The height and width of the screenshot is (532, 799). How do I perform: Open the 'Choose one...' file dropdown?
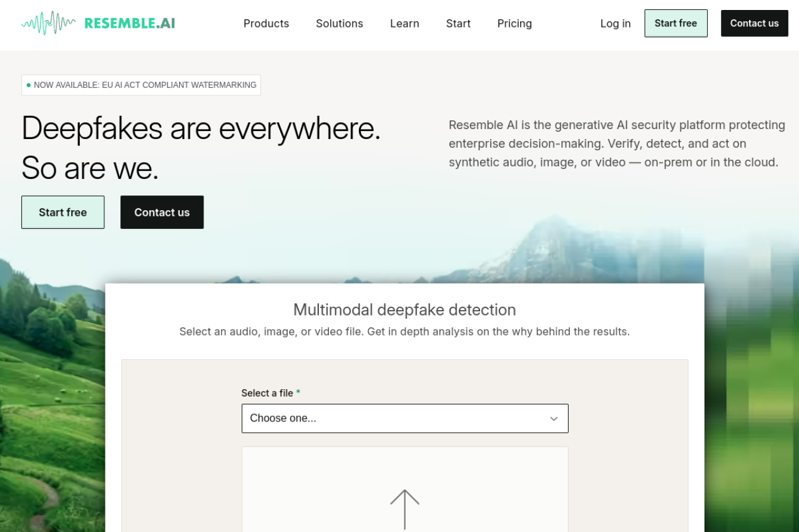coord(405,418)
